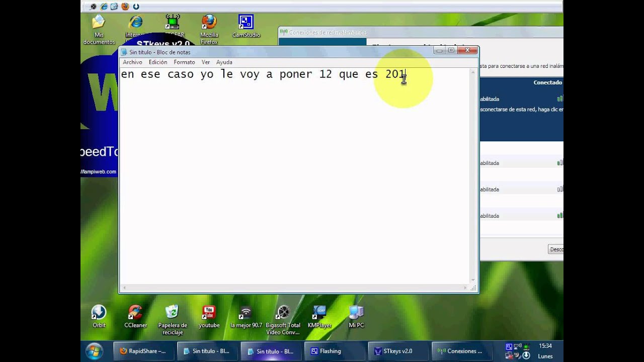644x362 pixels.
Task: Switch to STkeys v2.0 taskbar button
Action: click(x=398, y=351)
